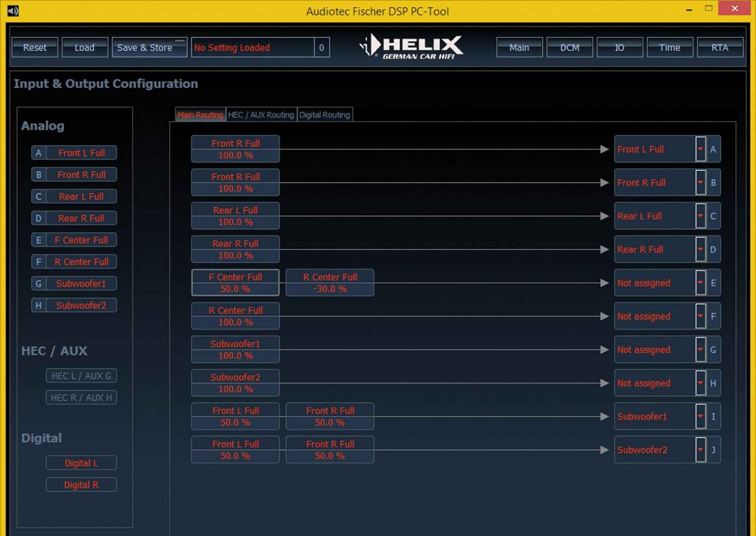Viewport: 756px width, 536px height.
Task: Open the RTA analyzer menu
Action: [720, 47]
